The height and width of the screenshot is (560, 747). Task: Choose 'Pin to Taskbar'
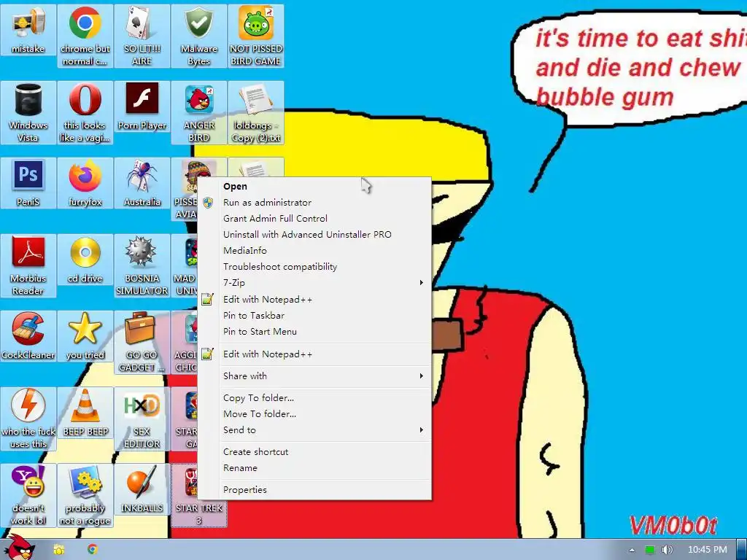pyautogui.click(x=314, y=316)
